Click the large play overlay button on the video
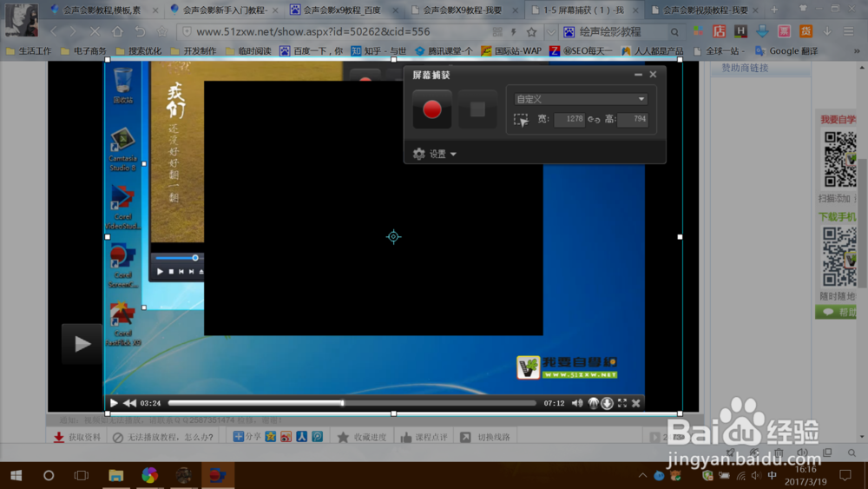This screenshot has height=489, width=868. pyautogui.click(x=82, y=344)
